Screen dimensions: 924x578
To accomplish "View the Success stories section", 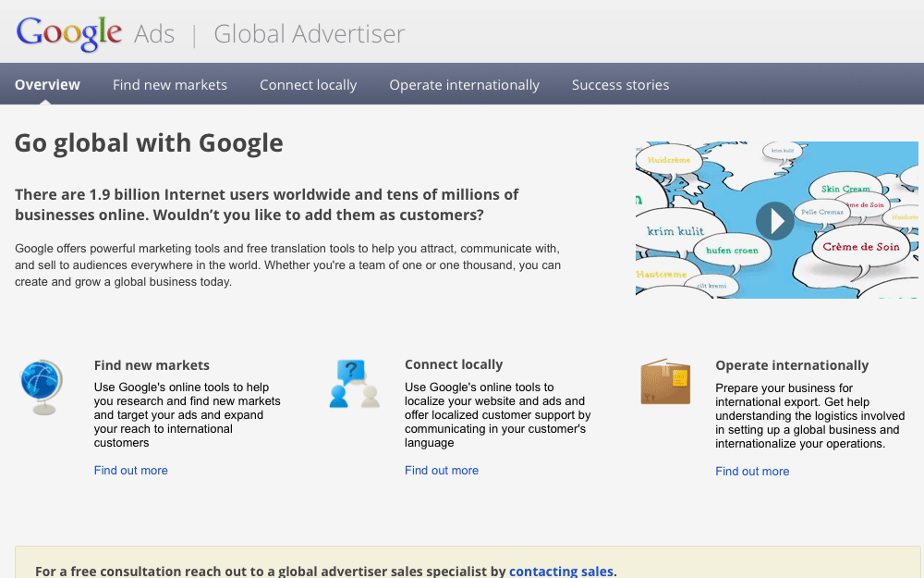I will [x=620, y=84].
